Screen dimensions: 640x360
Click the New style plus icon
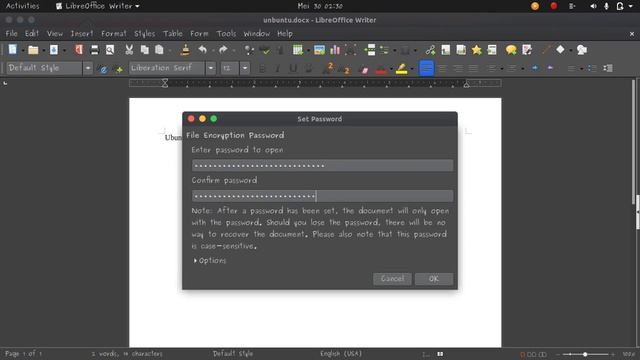tap(119, 70)
